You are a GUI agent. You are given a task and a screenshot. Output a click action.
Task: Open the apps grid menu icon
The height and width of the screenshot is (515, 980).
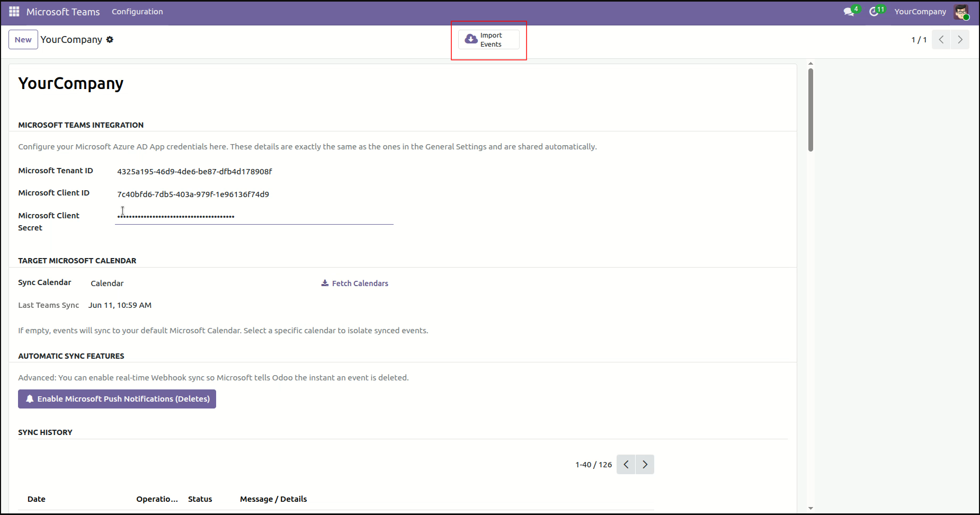pyautogui.click(x=14, y=12)
